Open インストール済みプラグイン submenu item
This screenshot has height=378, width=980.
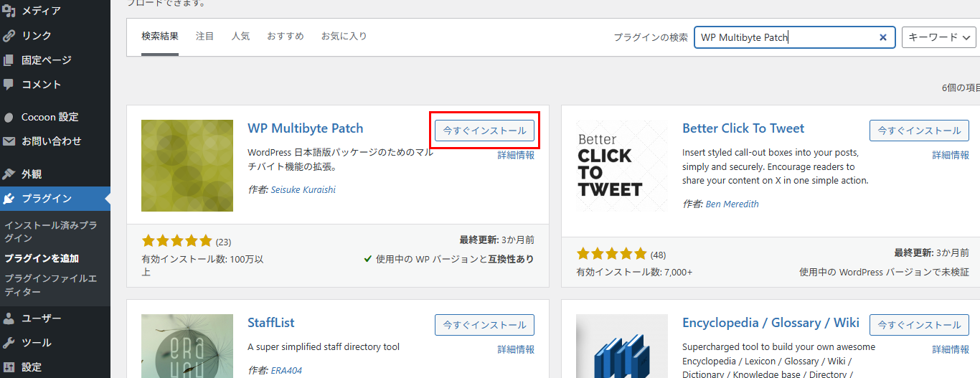(x=50, y=232)
